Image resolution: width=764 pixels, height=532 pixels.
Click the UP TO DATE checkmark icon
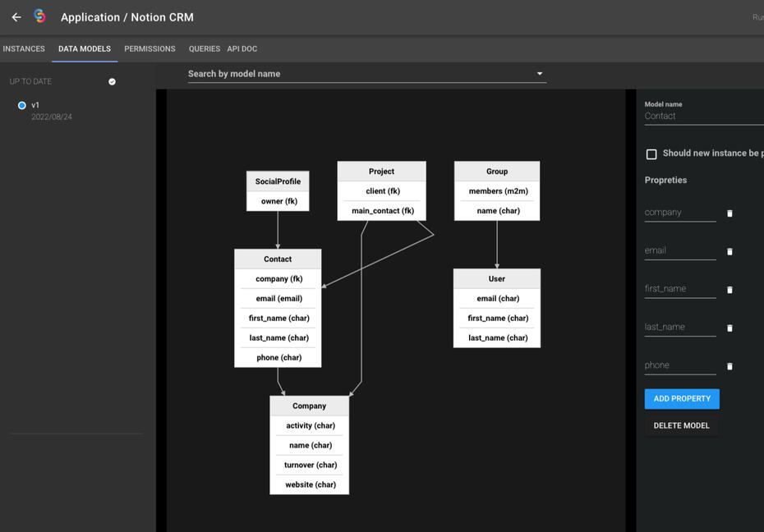point(112,81)
